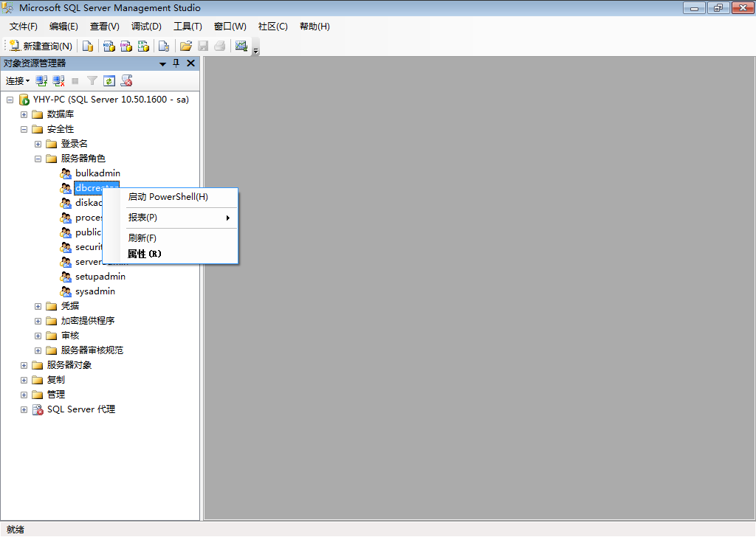Expand the 审核 folder
The width and height of the screenshot is (756, 537).
38,336
